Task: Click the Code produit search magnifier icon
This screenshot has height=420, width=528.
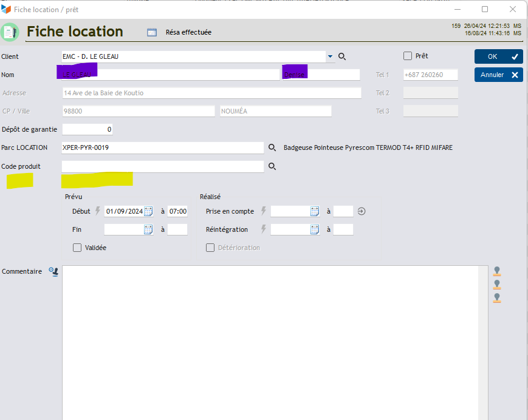Action: (272, 166)
